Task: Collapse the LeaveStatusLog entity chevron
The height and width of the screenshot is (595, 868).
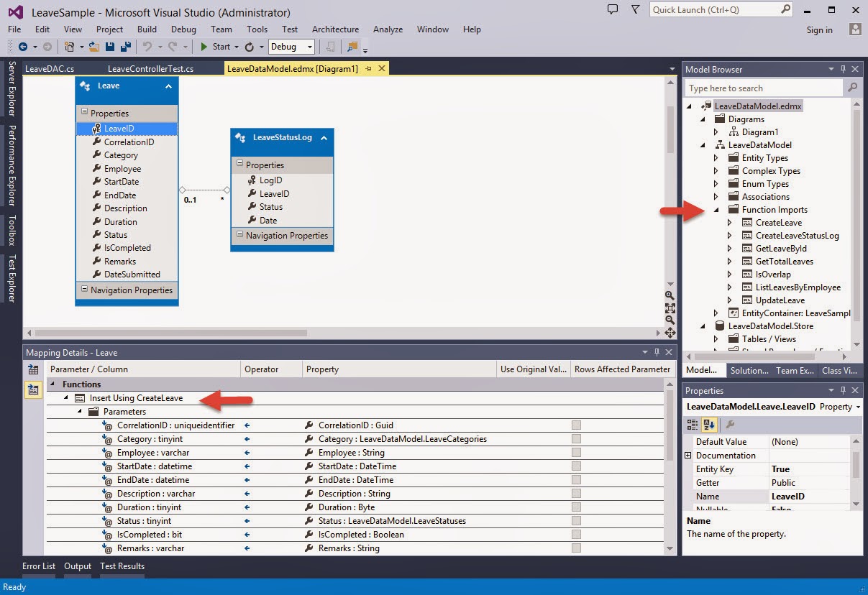Action: coord(324,138)
